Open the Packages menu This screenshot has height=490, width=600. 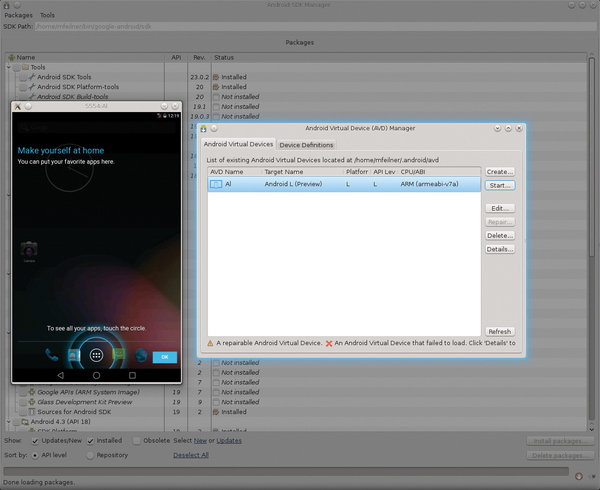click(18, 15)
